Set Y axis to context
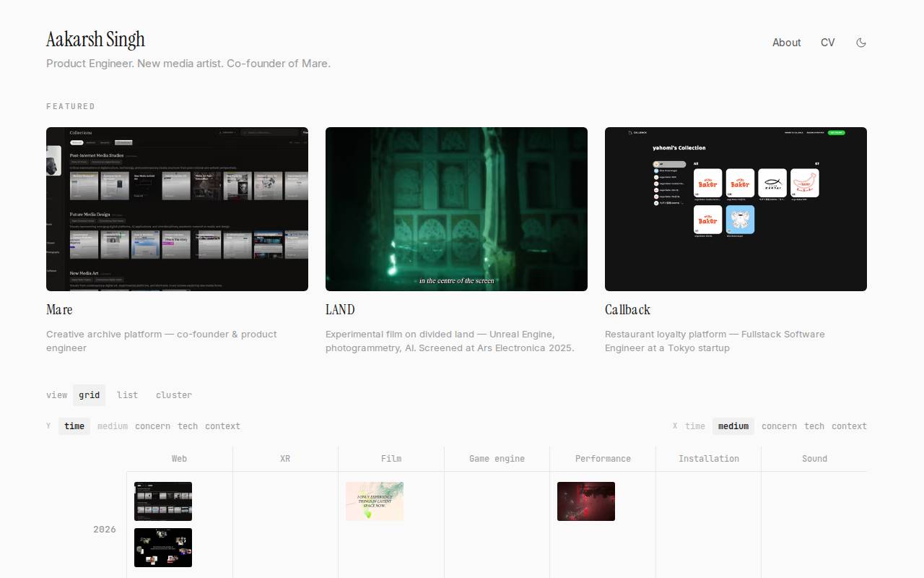Viewport: 924px width, 578px height. pos(222,426)
